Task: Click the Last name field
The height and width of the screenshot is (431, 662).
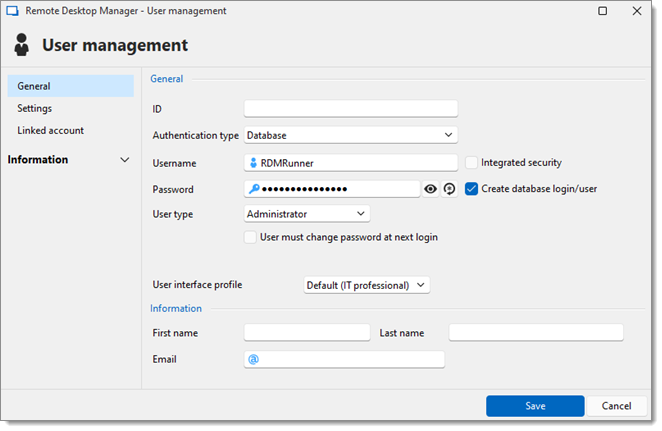Action: 536,333
